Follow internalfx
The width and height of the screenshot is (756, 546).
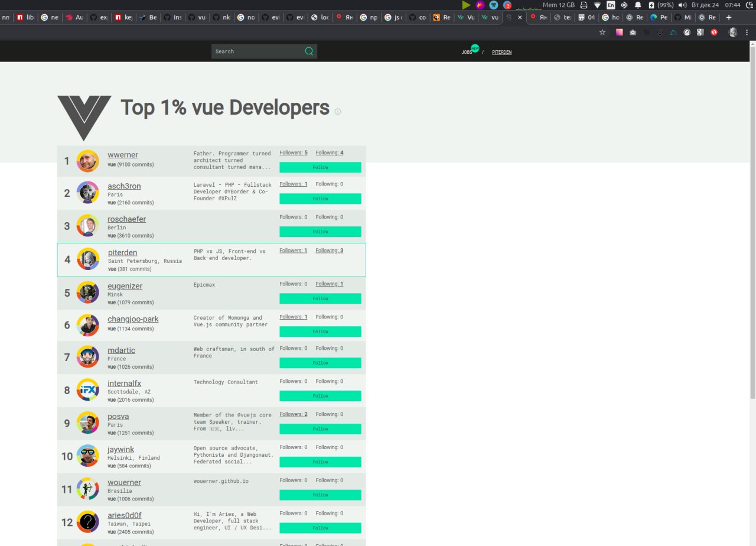coord(320,396)
